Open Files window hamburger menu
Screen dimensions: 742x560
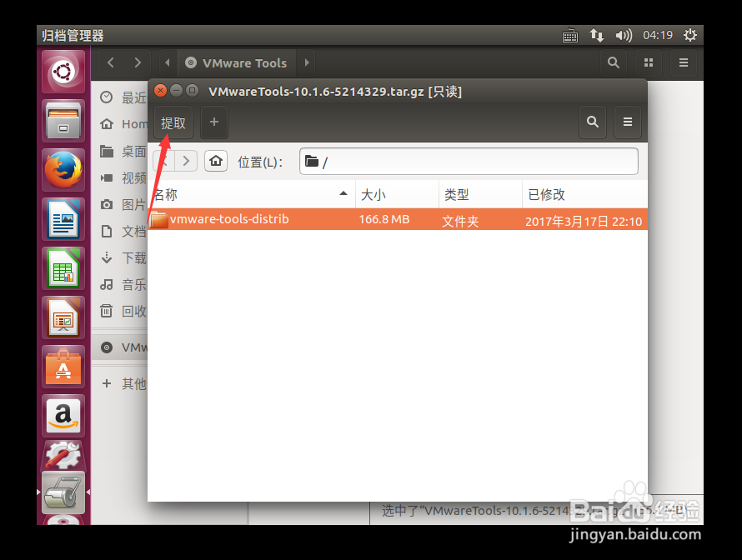tap(684, 62)
